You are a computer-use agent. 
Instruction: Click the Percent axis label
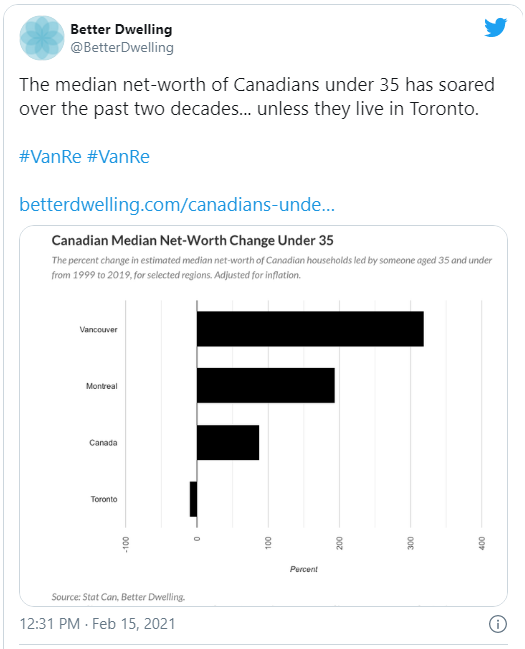click(x=303, y=569)
